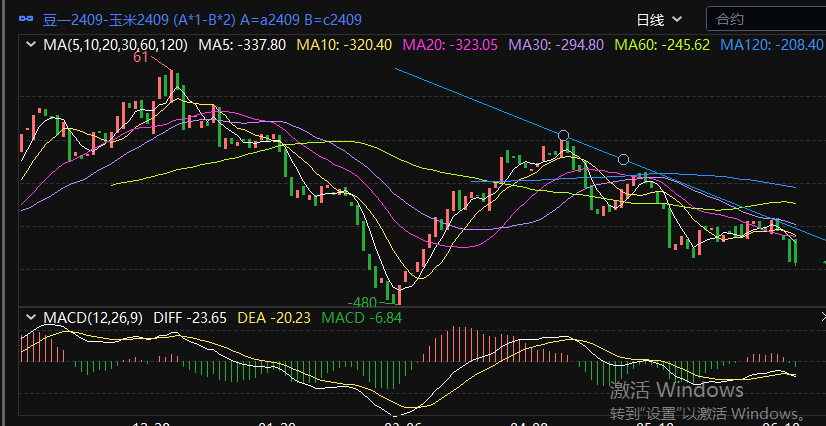Select the green MA60 value label
The width and height of the screenshot is (826, 426).
(661, 45)
